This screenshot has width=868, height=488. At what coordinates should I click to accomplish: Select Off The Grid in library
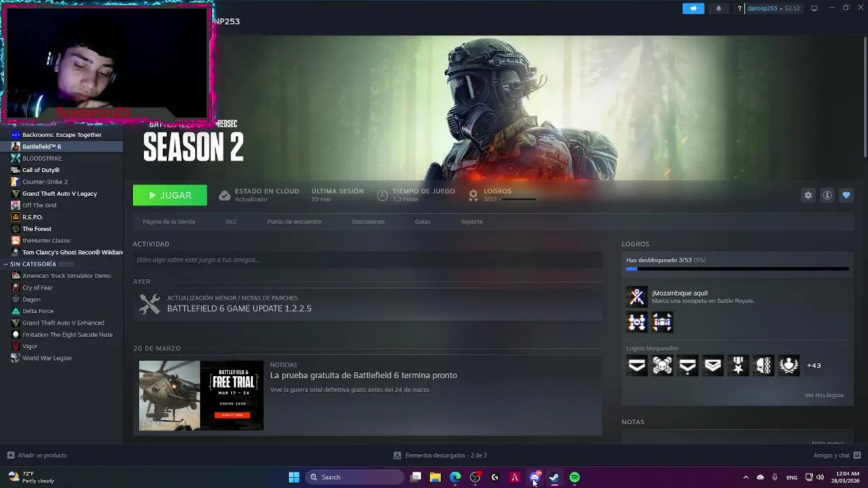tap(62, 205)
